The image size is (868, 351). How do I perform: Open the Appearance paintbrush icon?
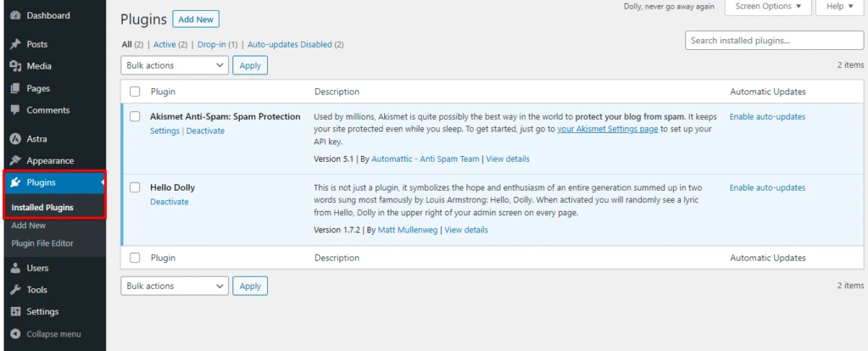pyautogui.click(x=15, y=161)
